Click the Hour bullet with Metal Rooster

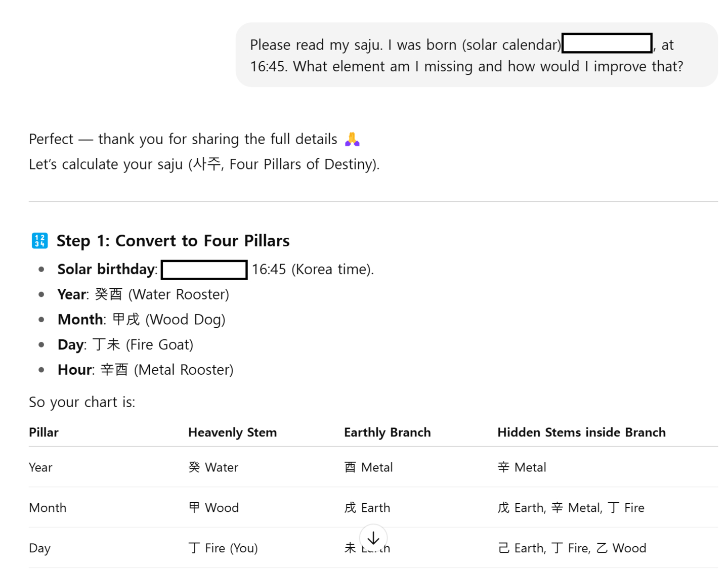pyautogui.click(x=146, y=370)
